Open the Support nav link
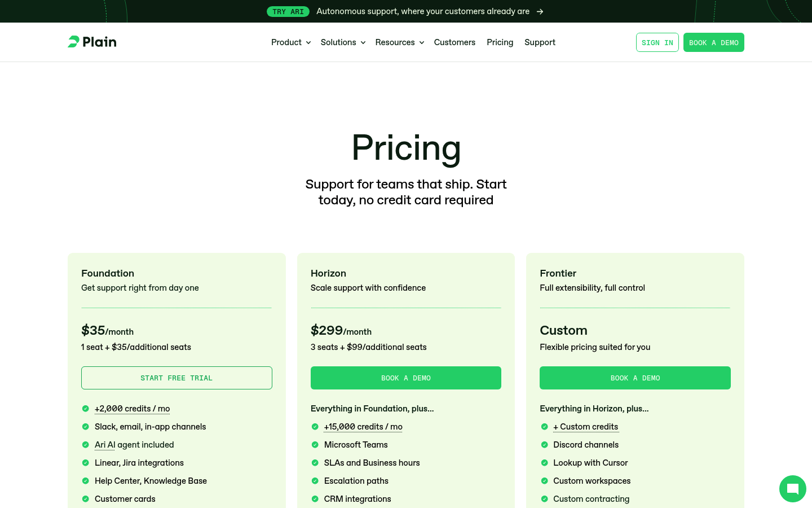Viewport: 812px width, 508px height. coord(540,42)
